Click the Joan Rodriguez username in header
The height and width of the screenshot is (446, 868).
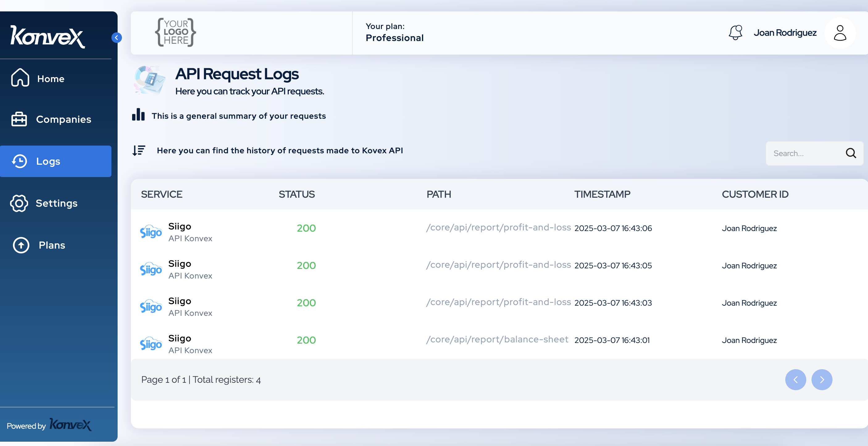[785, 33]
